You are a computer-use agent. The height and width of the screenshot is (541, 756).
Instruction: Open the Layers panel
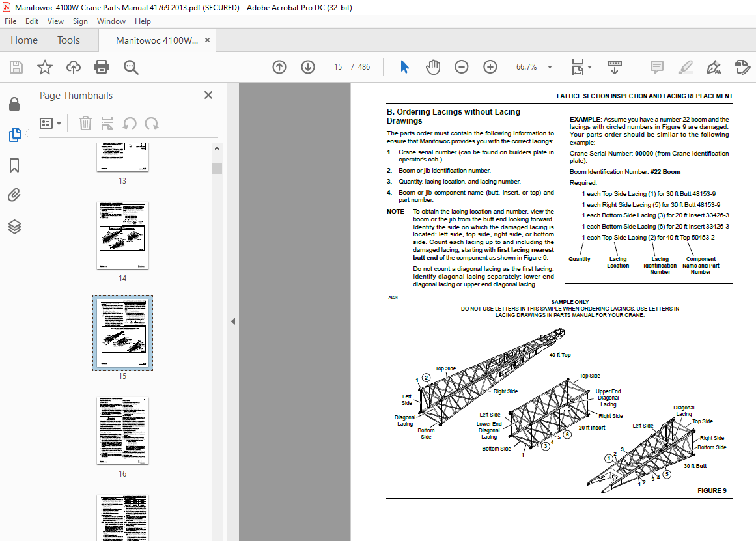coord(14,227)
